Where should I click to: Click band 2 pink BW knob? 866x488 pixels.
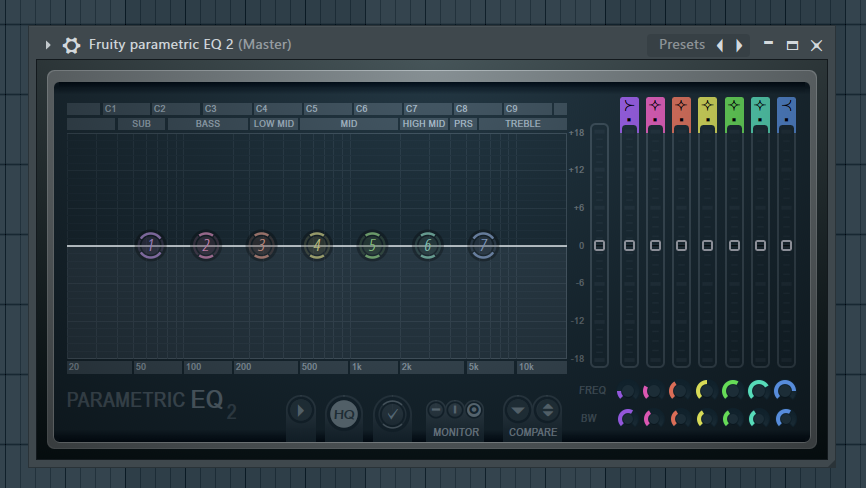click(653, 418)
